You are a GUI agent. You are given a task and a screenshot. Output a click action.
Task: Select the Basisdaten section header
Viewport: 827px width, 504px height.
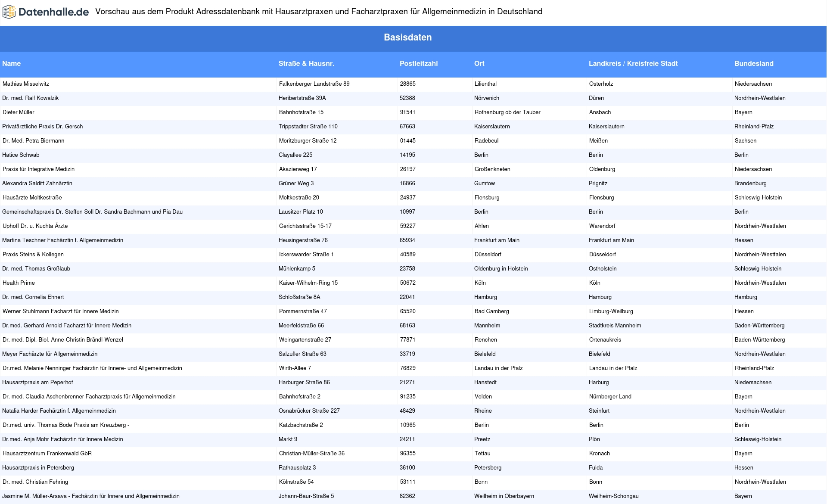coord(407,37)
